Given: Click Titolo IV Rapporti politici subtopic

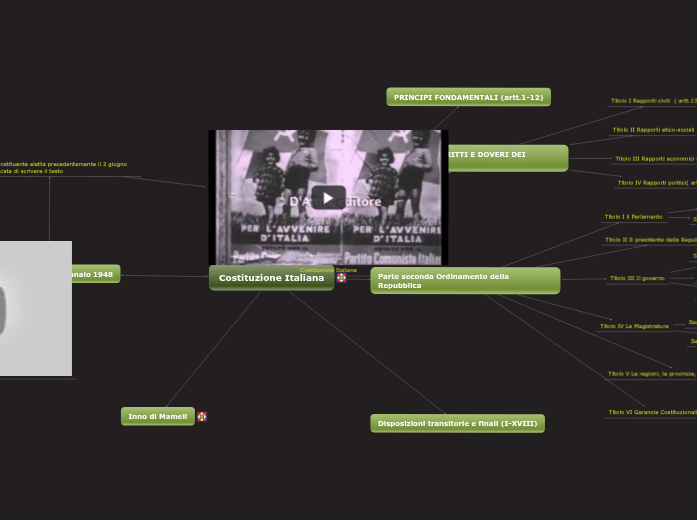Looking at the screenshot, I should click(656, 183).
